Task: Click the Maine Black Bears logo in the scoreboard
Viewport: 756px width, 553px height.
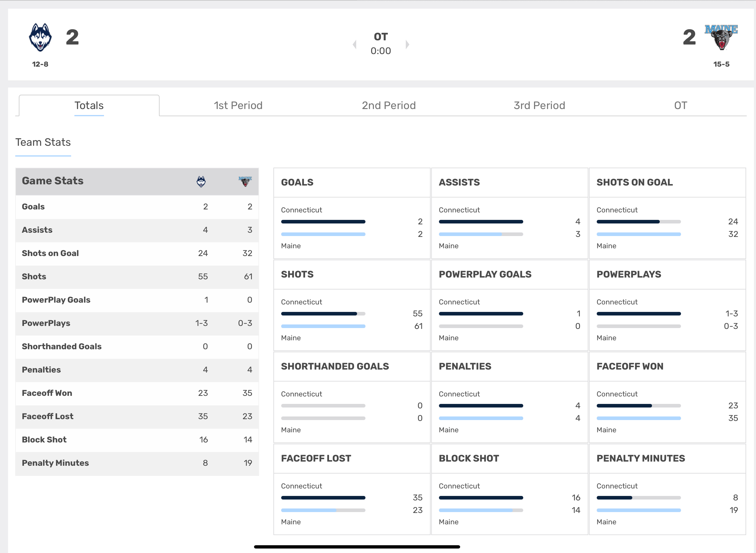Action: [721, 37]
